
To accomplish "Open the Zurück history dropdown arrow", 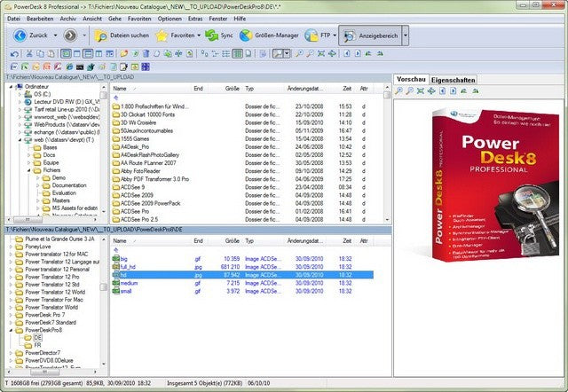I will [x=55, y=35].
